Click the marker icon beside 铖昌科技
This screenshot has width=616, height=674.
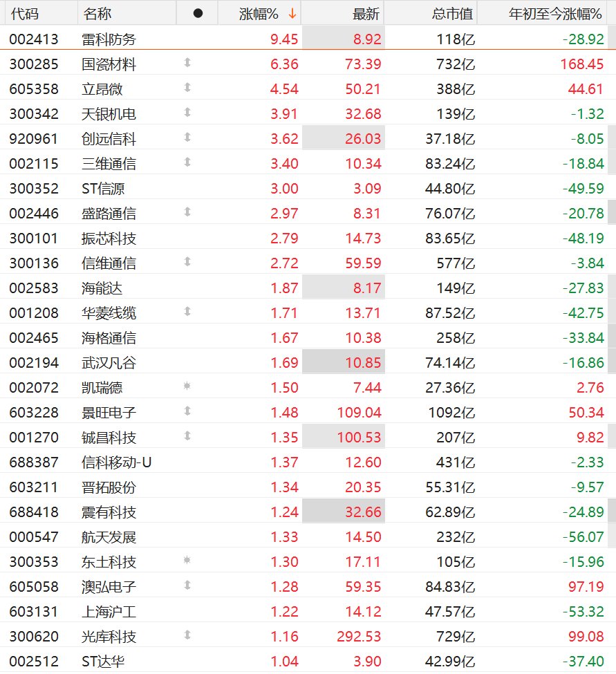pos(187,436)
